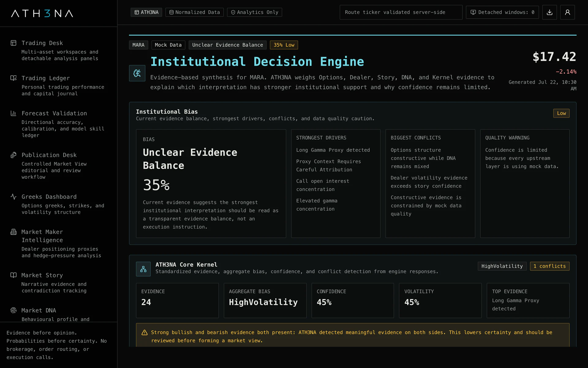Click Low badge in Institutional Bias
Screen dimensions: 588x368
[x=561, y=113]
